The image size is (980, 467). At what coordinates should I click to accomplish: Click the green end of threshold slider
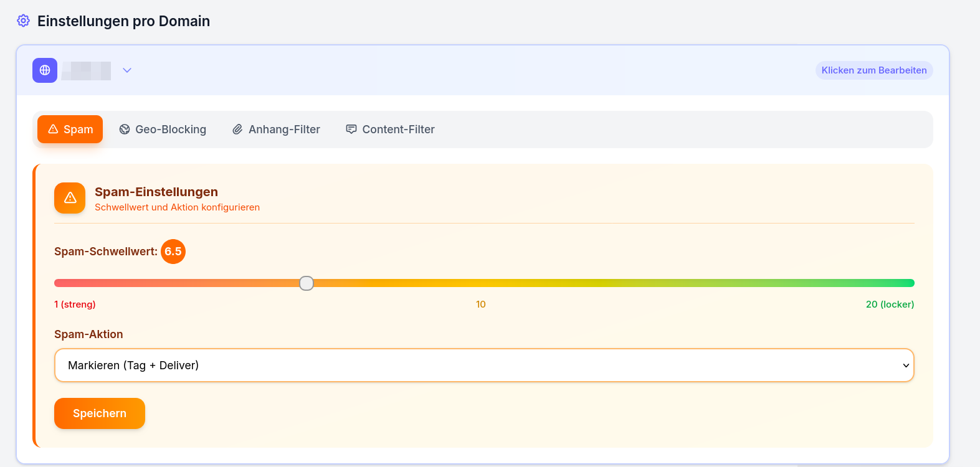(x=908, y=283)
